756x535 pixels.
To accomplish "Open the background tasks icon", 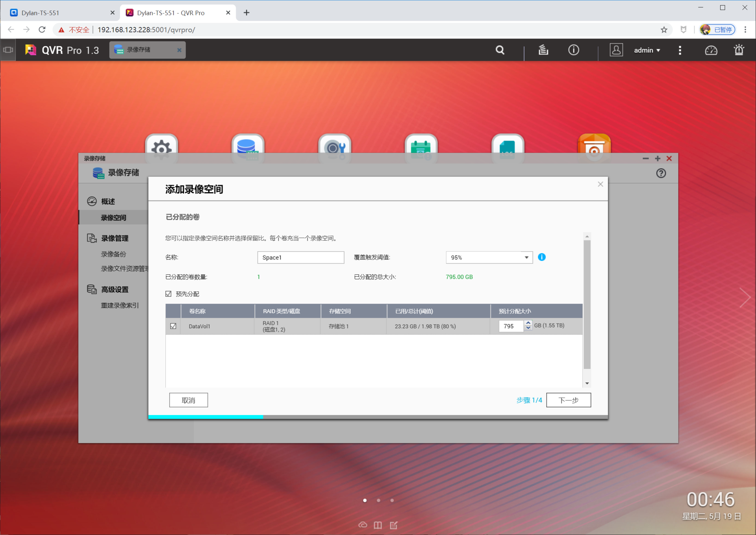I will click(543, 50).
